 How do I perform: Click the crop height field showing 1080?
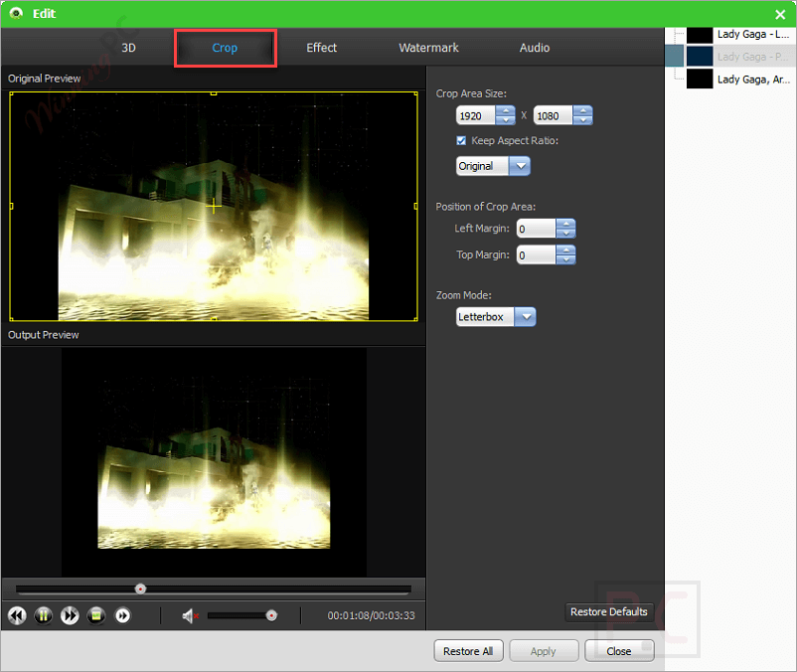click(x=553, y=116)
